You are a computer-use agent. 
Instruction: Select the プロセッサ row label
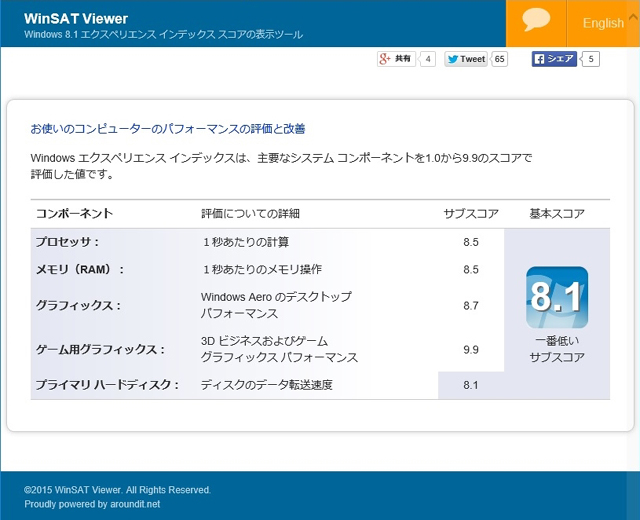67,242
